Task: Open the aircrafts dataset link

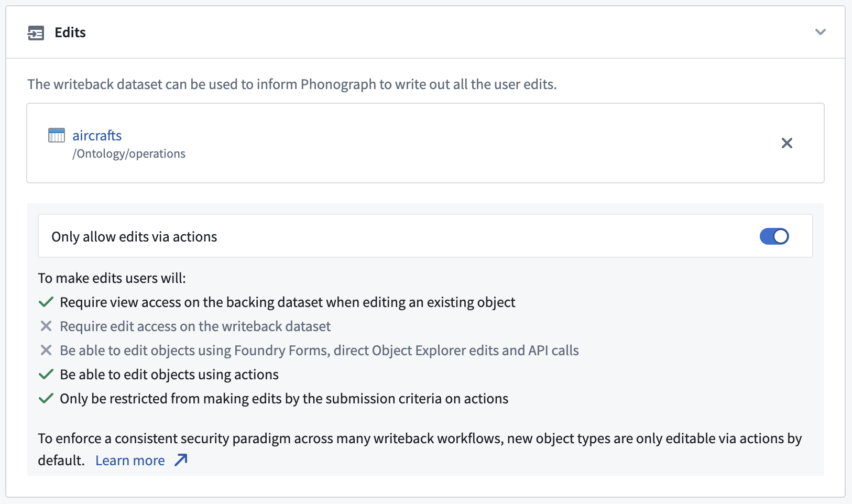Action: click(97, 136)
